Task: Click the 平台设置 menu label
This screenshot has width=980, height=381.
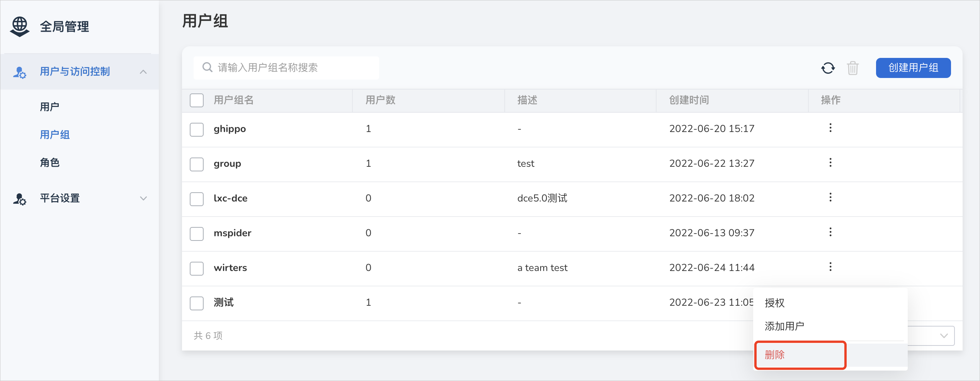Action: point(60,198)
